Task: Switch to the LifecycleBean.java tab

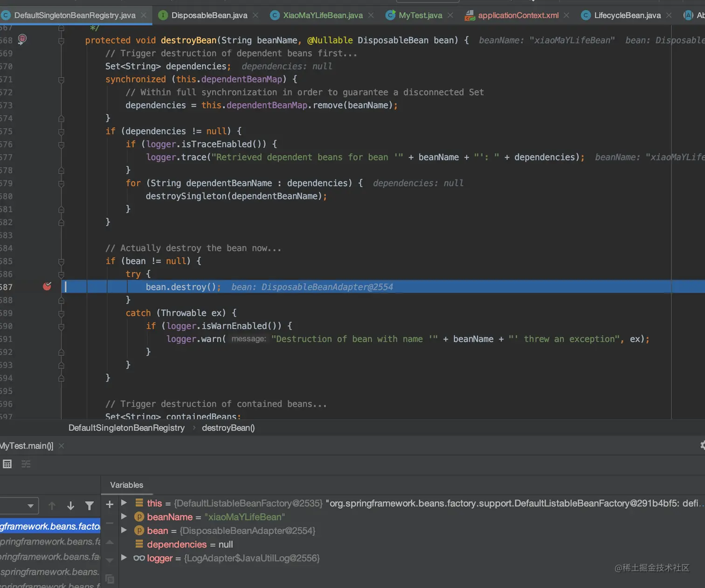Action: pos(627,15)
